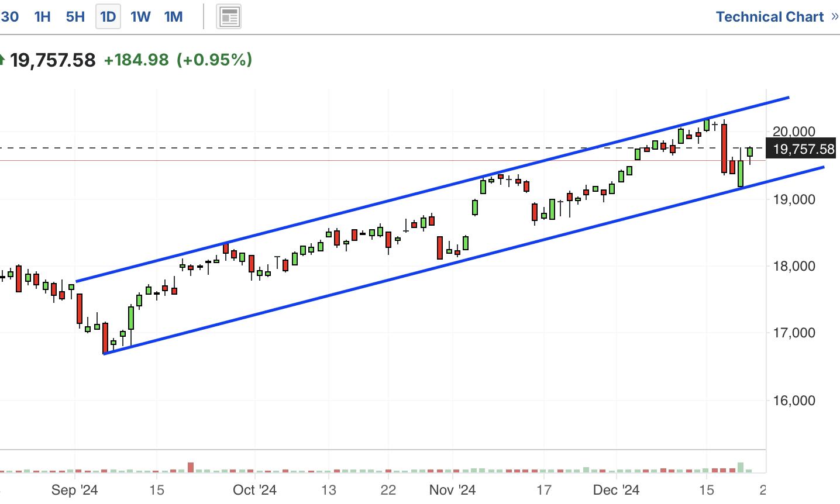The width and height of the screenshot is (840, 504).
Task: Click the Dec '24 date label
Action: [617, 489]
